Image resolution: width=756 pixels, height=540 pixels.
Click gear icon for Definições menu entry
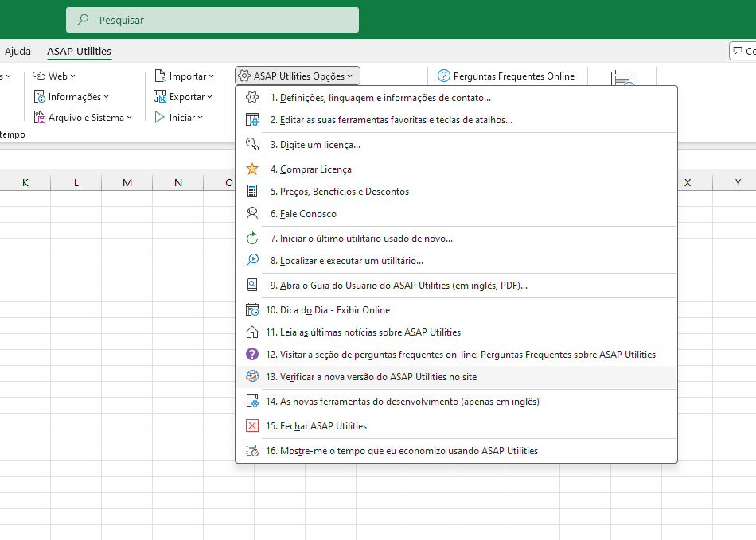click(x=252, y=97)
